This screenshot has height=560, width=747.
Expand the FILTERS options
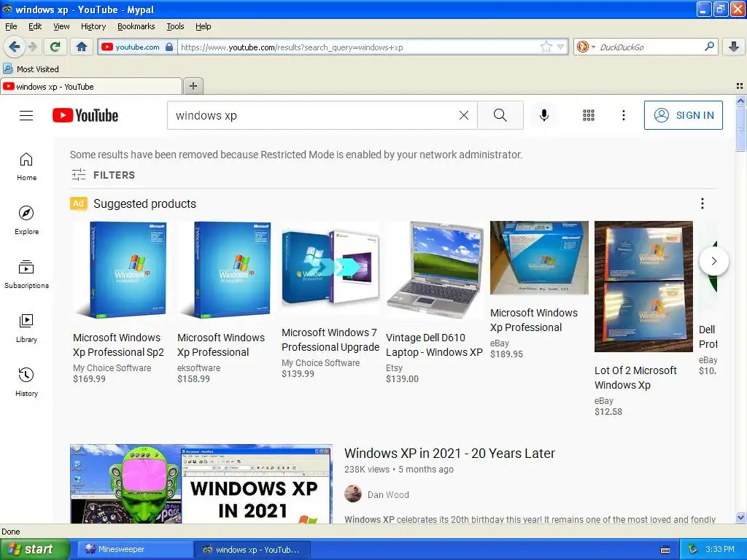103,175
